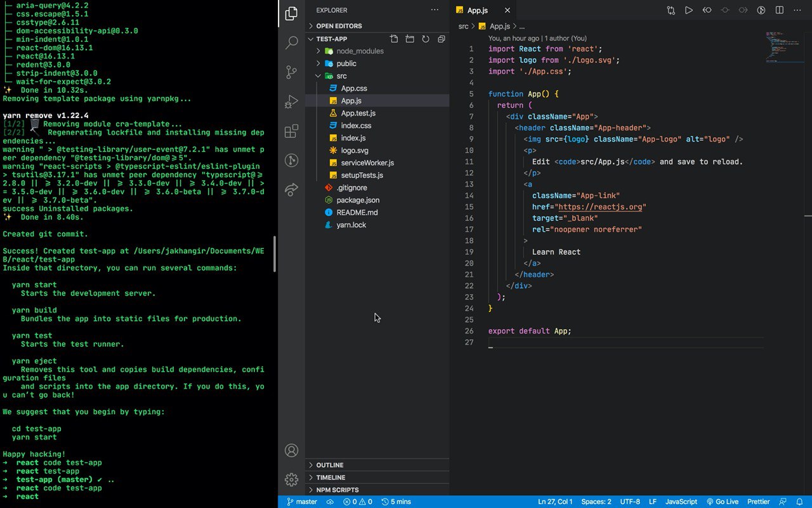Viewport: 812px width, 508px height.
Task: Open the Run and Debug view
Action: [x=291, y=102]
